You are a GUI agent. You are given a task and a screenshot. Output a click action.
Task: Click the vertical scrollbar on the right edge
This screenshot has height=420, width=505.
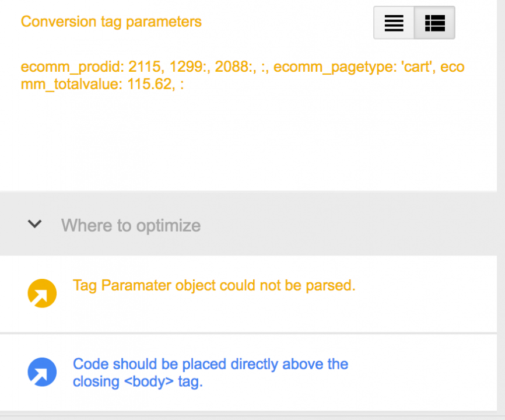[x=501, y=206]
